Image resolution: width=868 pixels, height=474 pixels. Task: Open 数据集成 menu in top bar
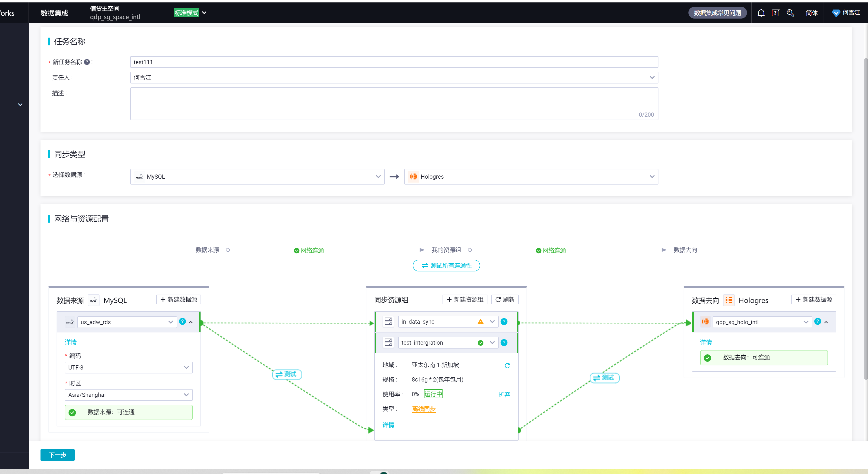pyautogui.click(x=54, y=13)
